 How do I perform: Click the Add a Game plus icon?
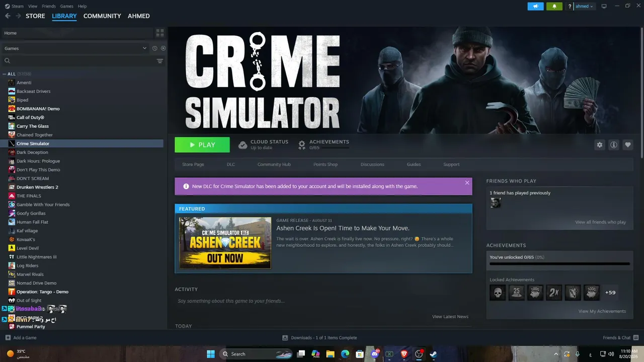[8, 338]
